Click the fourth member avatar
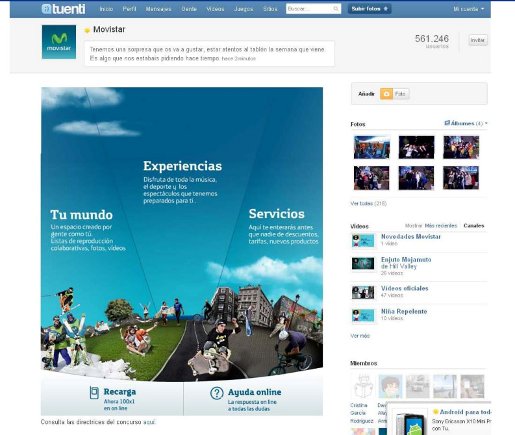Screen dimensions: 515x435 [445, 386]
